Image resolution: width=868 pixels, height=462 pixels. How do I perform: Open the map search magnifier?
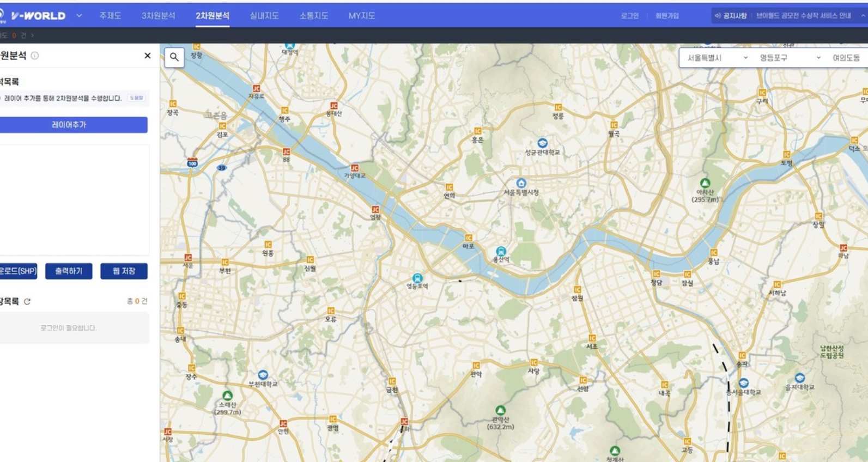[174, 57]
